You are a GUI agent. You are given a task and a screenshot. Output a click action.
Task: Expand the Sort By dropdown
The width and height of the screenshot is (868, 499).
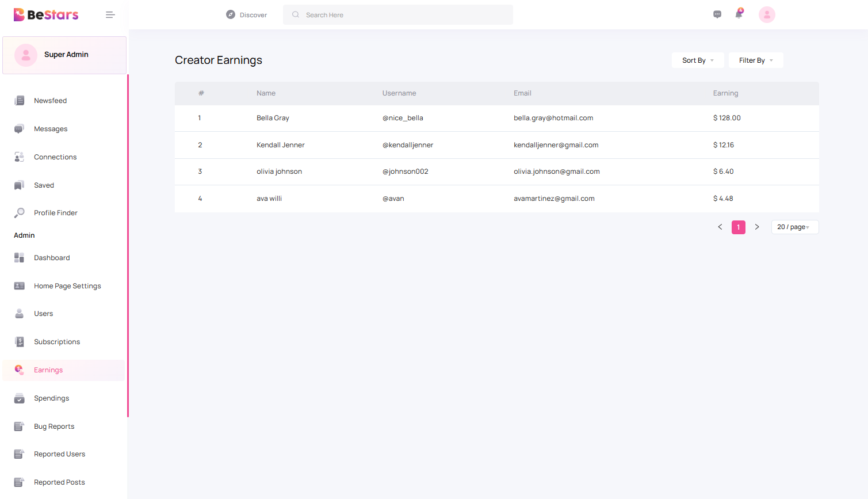pyautogui.click(x=697, y=60)
